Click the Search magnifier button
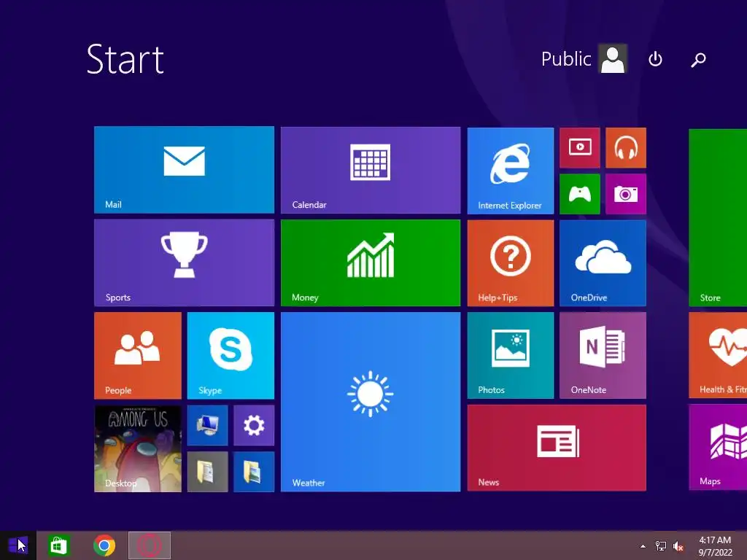 (x=698, y=60)
